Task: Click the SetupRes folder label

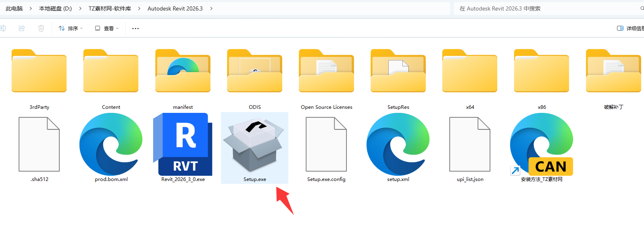Action: 398,107
